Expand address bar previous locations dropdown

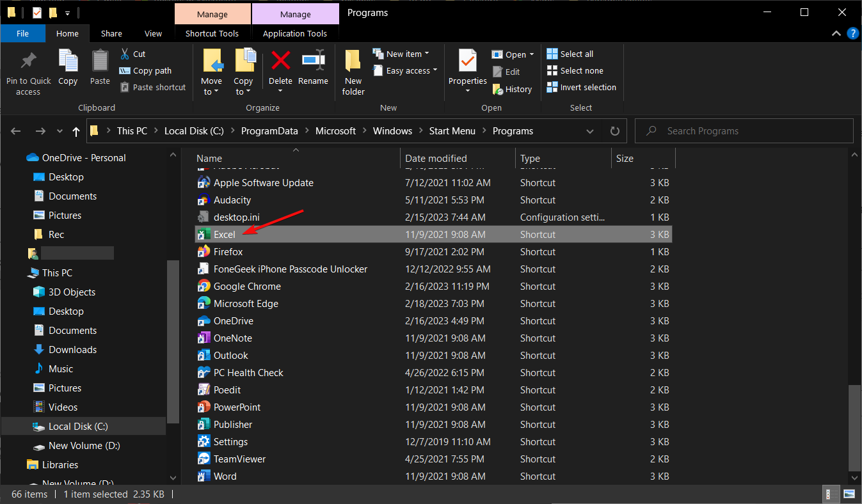click(589, 131)
